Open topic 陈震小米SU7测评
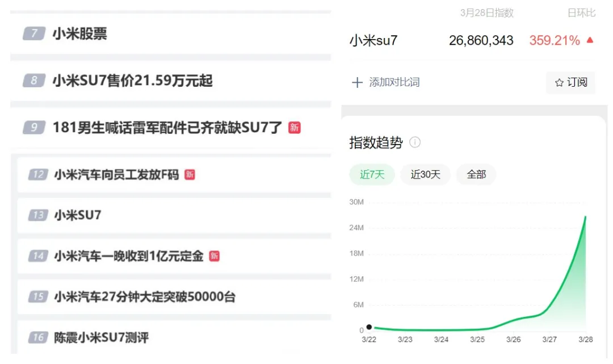613x364 pixels. [x=102, y=337]
